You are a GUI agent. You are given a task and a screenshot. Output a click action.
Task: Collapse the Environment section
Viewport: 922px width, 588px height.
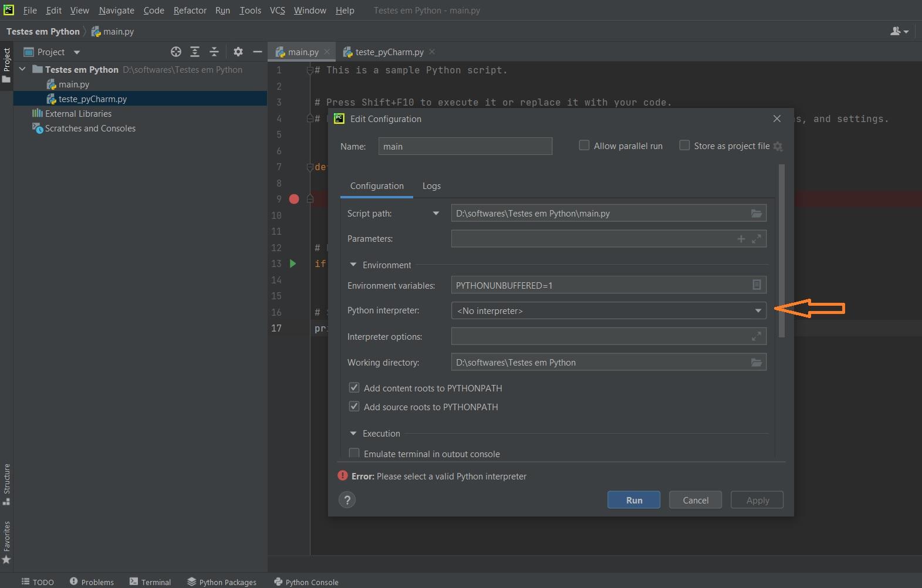pyautogui.click(x=353, y=265)
